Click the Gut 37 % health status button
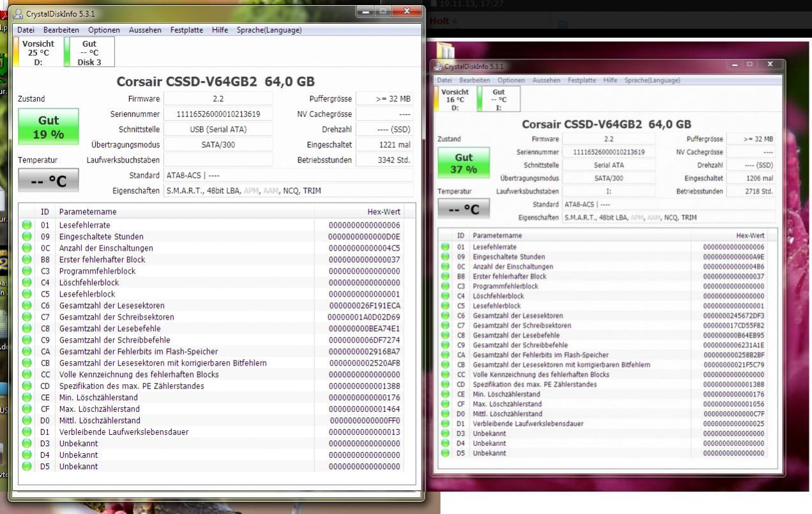The image size is (812, 514). 464,162
